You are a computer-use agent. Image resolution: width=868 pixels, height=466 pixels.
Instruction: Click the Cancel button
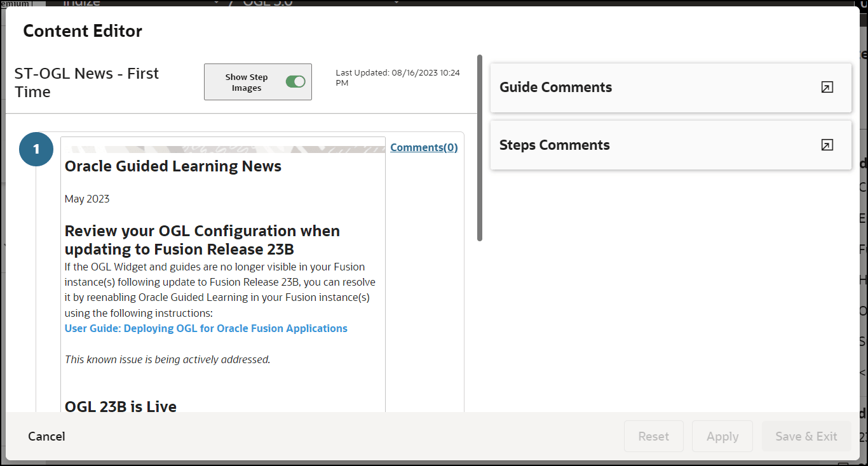pyautogui.click(x=46, y=436)
